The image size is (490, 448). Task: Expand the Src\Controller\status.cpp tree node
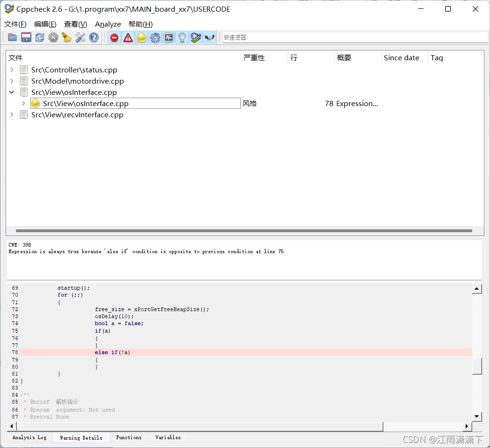tap(12, 70)
